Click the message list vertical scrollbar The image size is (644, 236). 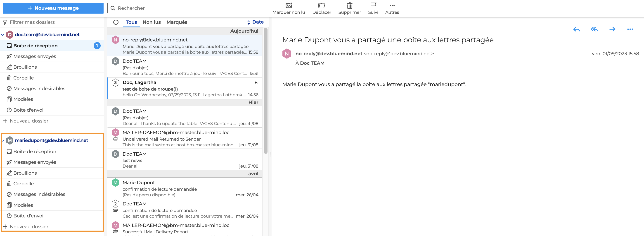tap(265, 90)
